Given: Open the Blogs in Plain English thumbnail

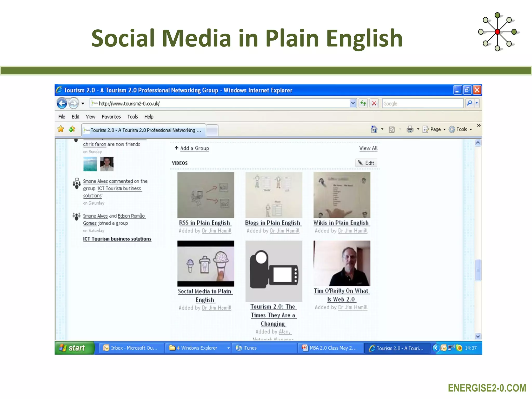Looking at the screenshot, I should (274, 195).
